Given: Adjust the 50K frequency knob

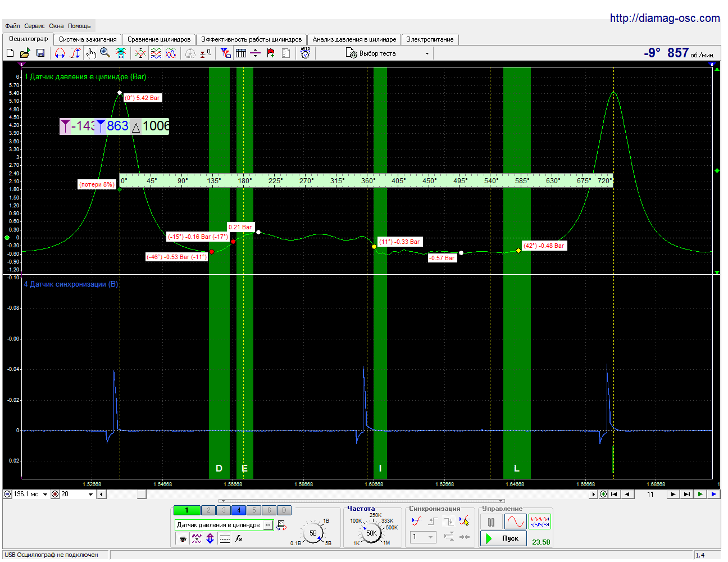Looking at the screenshot, I should pos(371,533).
